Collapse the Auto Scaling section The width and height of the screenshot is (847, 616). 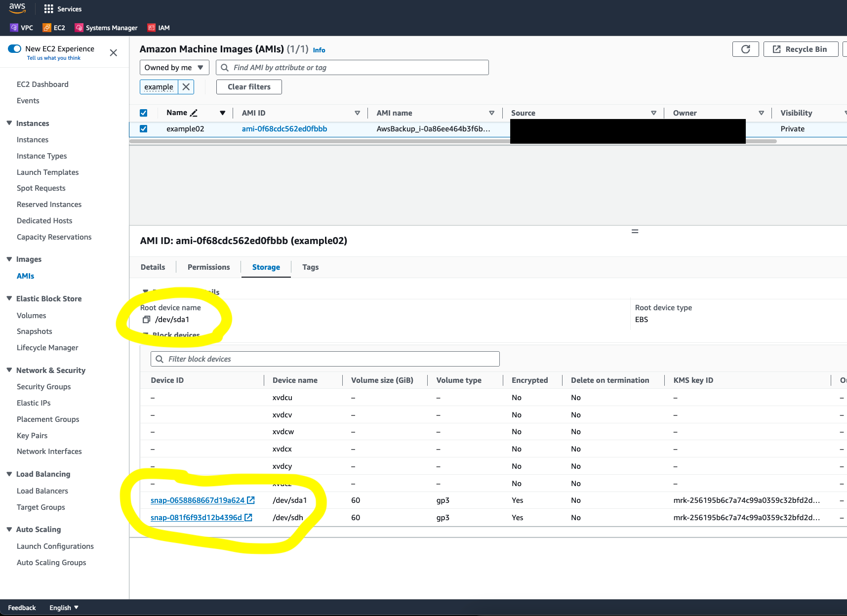[9, 529]
